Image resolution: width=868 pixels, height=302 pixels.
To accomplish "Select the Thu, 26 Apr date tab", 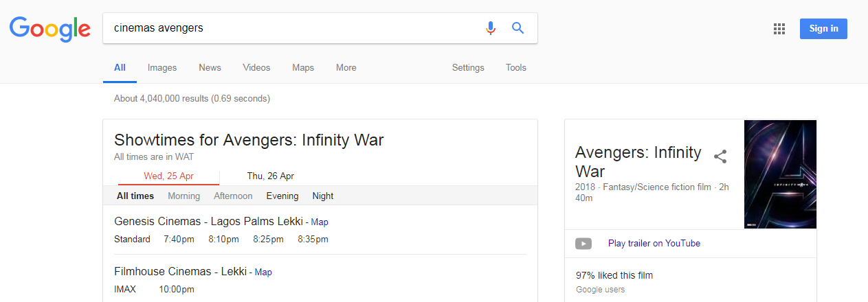I will click(271, 176).
